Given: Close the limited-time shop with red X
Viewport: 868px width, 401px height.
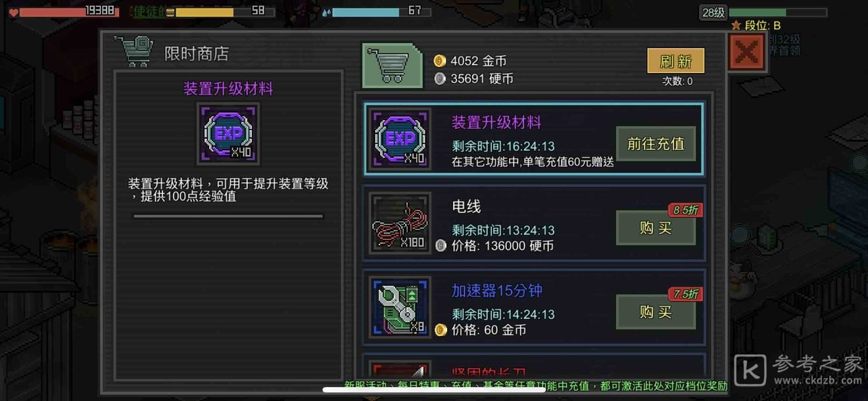Looking at the screenshot, I should [747, 52].
